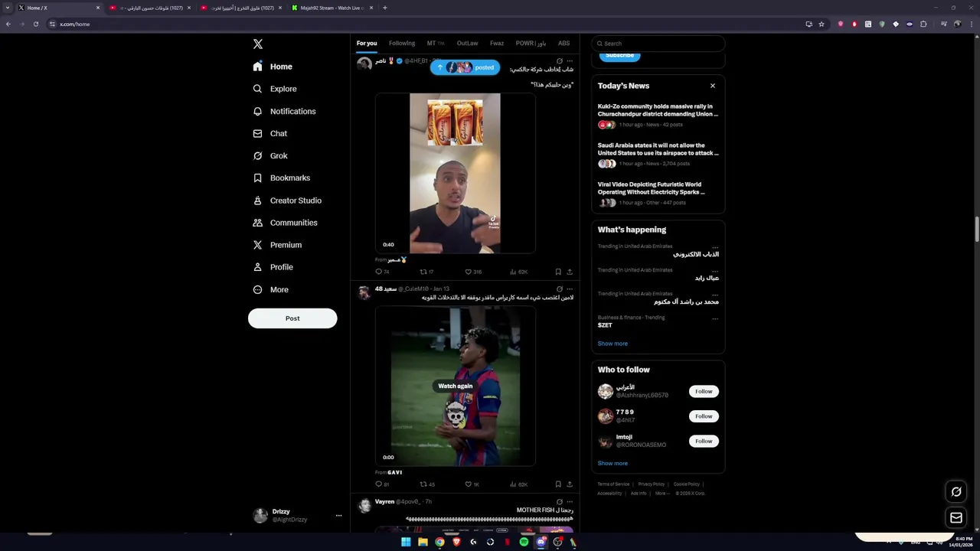Go to Communities
Screen dimensions: 980x551
(x=284, y=223)
